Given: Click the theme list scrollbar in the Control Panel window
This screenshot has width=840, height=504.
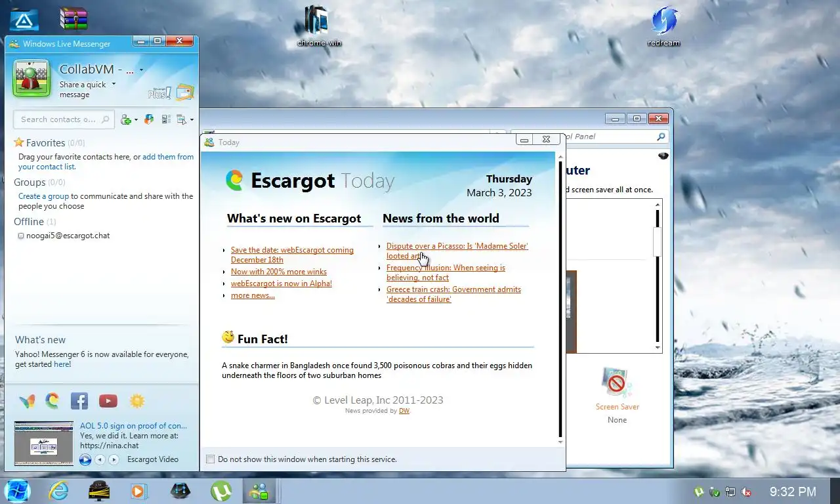Looking at the screenshot, I should pyautogui.click(x=657, y=276).
